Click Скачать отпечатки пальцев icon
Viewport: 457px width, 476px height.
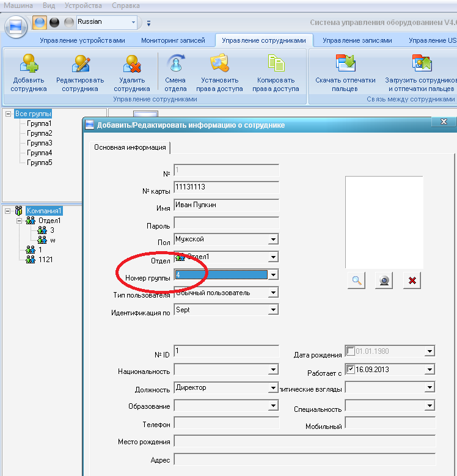click(x=345, y=63)
